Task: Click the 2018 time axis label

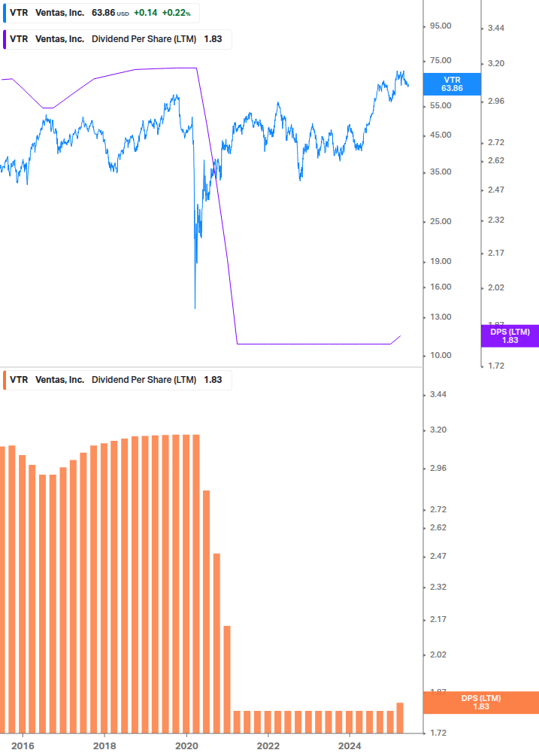Action: (104, 746)
